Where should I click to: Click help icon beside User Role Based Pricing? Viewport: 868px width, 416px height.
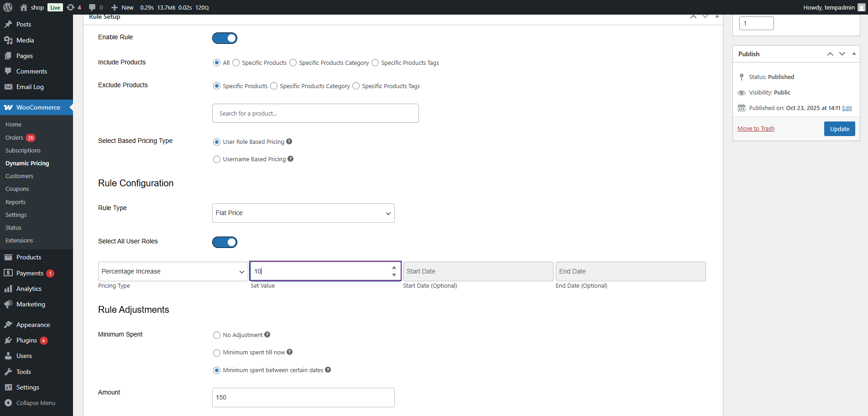(289, 142)
